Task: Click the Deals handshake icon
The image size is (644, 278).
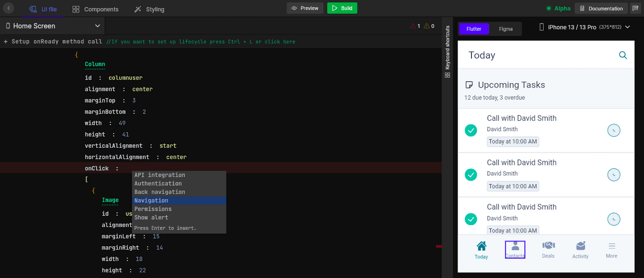Action: 548,246
